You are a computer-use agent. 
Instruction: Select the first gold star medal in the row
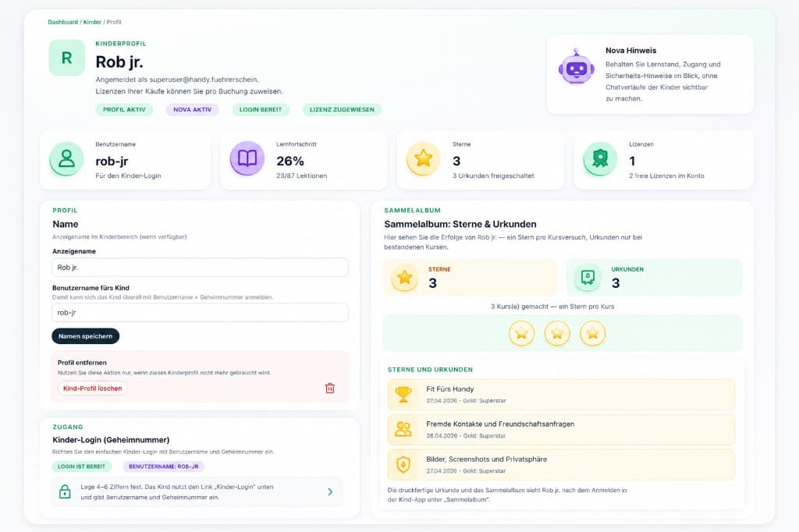click(522, 333)
